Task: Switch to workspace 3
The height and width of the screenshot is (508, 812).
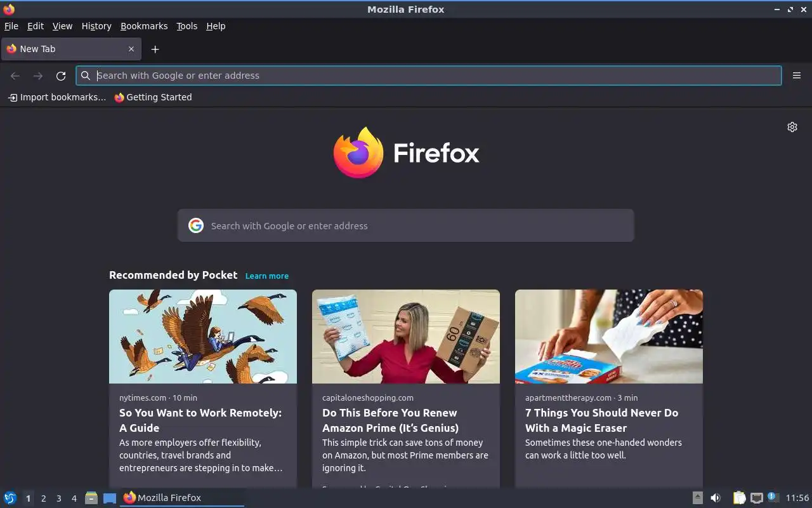Action: point(59,498)
